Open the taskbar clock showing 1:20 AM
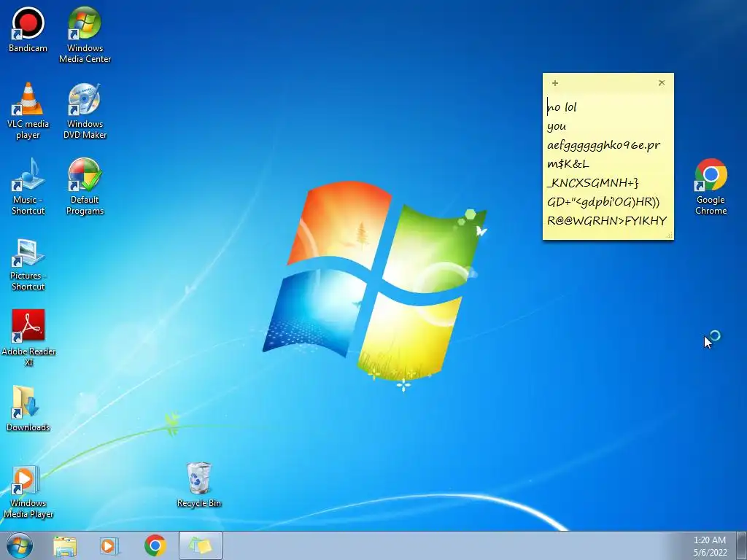Image resolution: width=747 pixels, height=560 pixels. (710, 546)
